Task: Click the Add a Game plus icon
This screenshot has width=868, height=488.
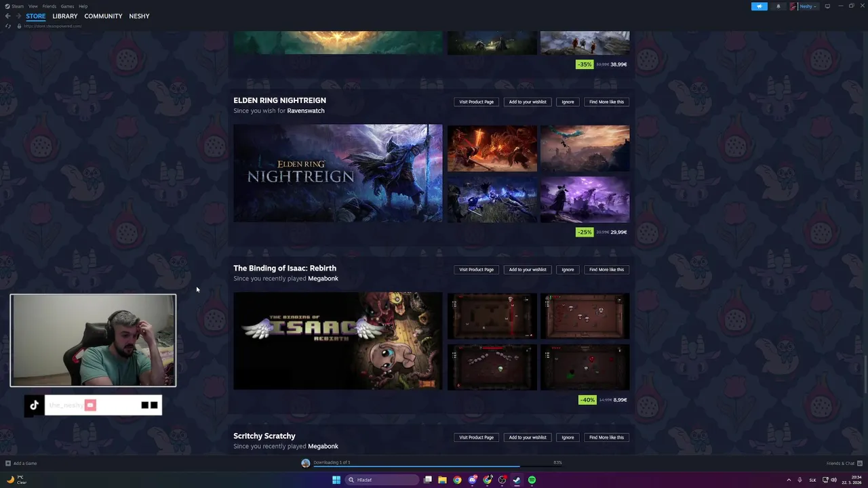Action: click(x=8, y=464)
